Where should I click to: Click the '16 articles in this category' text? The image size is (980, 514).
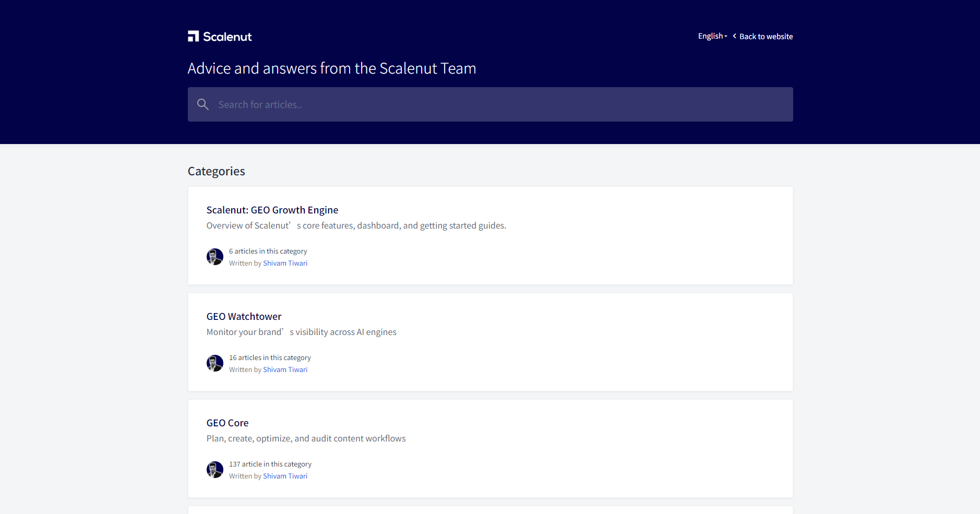point(270,358)
